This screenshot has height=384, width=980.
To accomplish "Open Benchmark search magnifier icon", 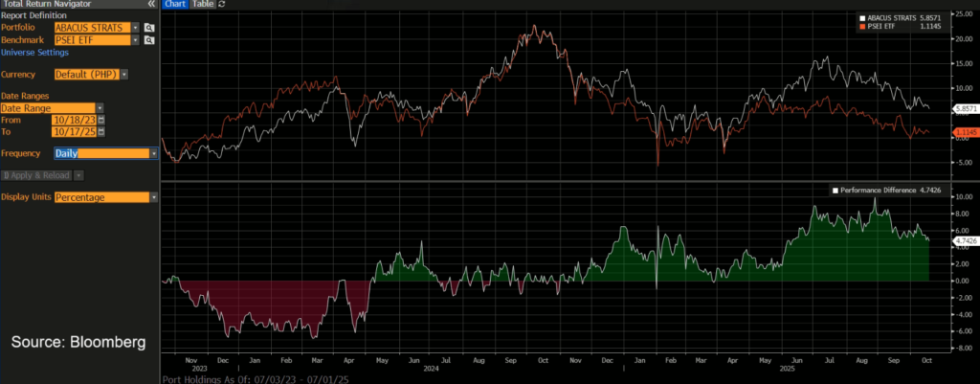I will tap(149, 40).
